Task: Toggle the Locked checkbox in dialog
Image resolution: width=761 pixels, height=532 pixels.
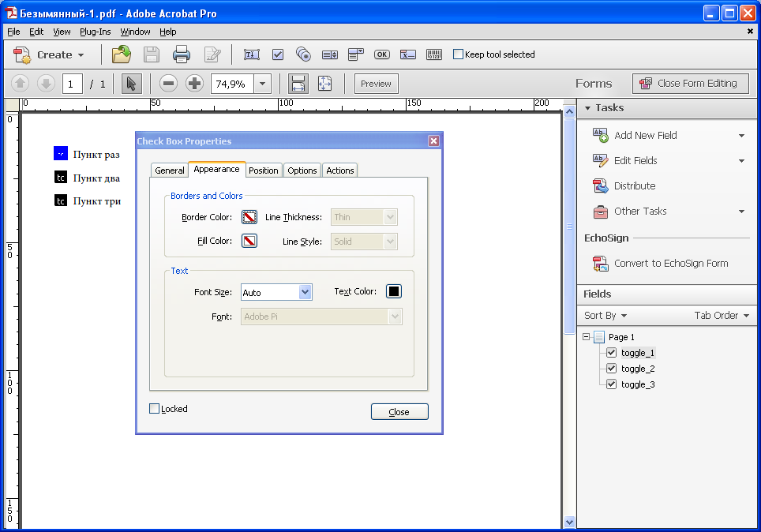Action: click(x=155, y=409)
